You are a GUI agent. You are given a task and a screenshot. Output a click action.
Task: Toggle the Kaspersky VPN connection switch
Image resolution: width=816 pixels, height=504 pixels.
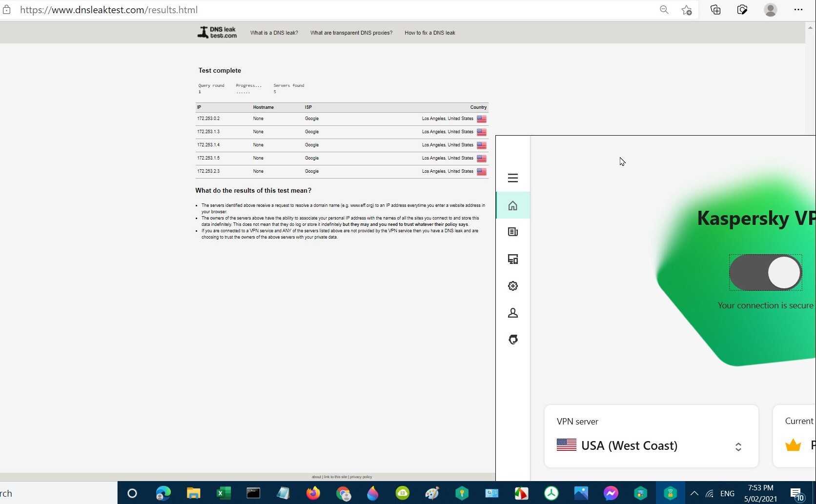(x=765, y=272)
